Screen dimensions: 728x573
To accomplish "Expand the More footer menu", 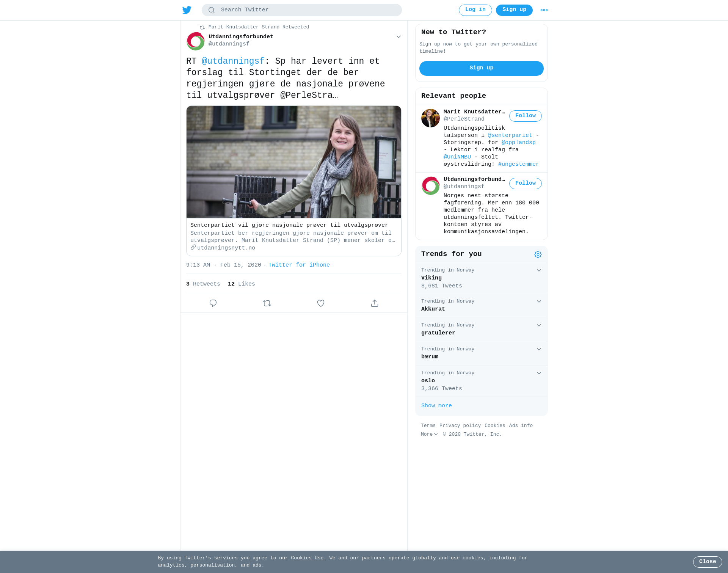I will (429, 435).
